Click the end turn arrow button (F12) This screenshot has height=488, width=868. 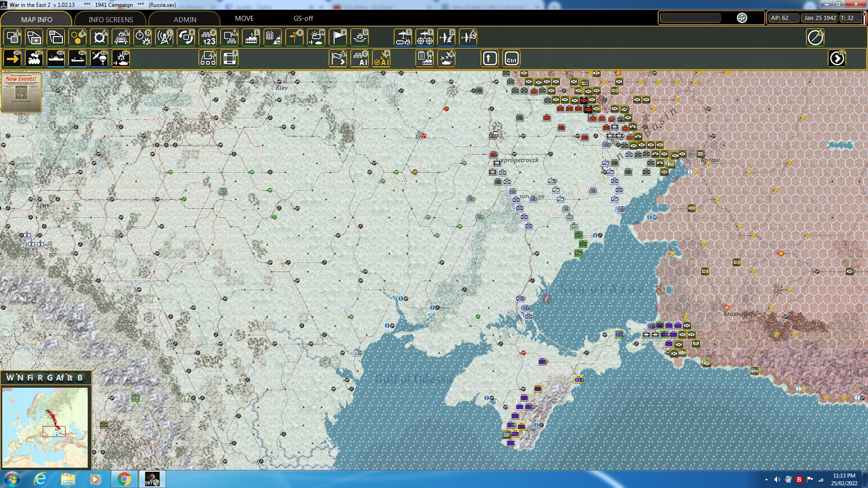click(x=837, y=59)
